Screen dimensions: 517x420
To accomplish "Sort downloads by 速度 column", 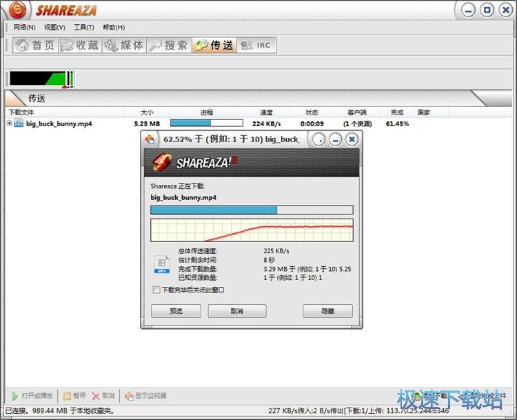I will pyautogui.click(x=266, y=112).
